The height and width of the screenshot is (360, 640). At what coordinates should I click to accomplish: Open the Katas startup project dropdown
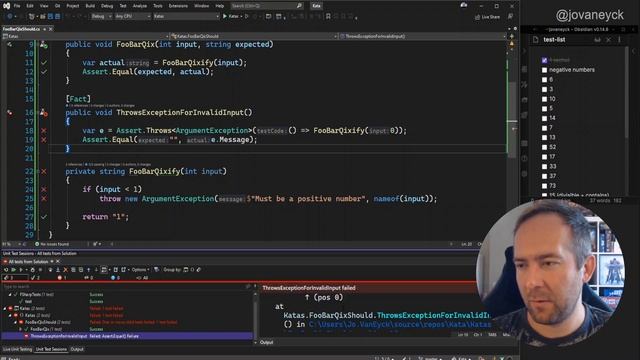(x=186, y=16)
